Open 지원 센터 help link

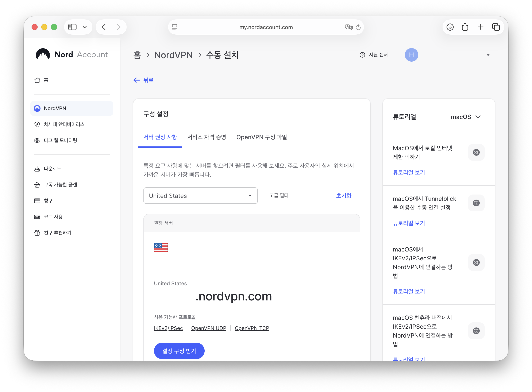click(374, 55)
